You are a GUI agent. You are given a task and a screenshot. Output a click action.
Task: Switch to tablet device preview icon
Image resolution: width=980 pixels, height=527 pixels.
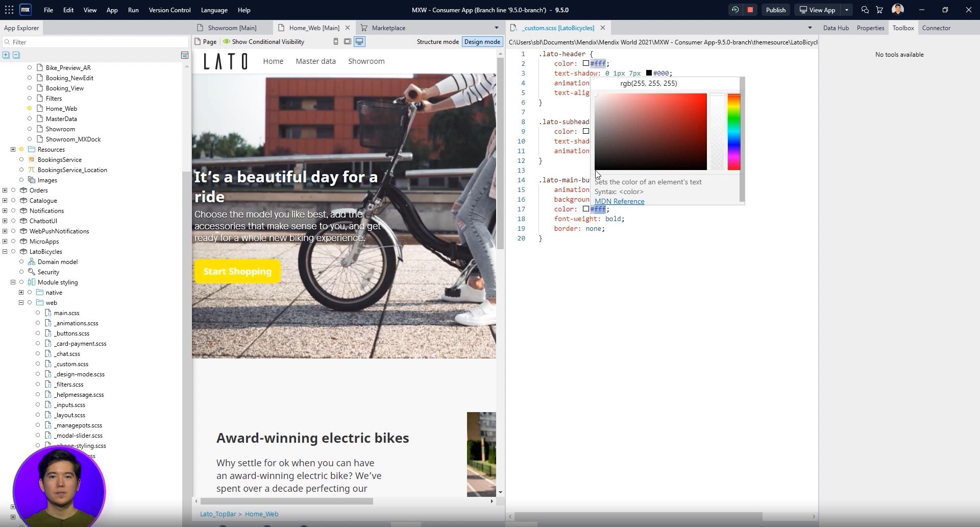[348, 42]
